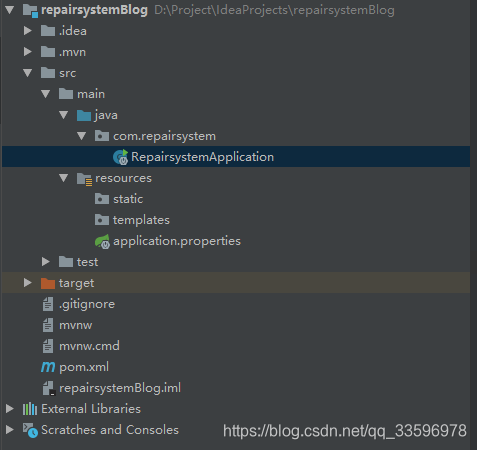Click the blue java source root icon
Viewport: 477px width, 450px height.
84,115
